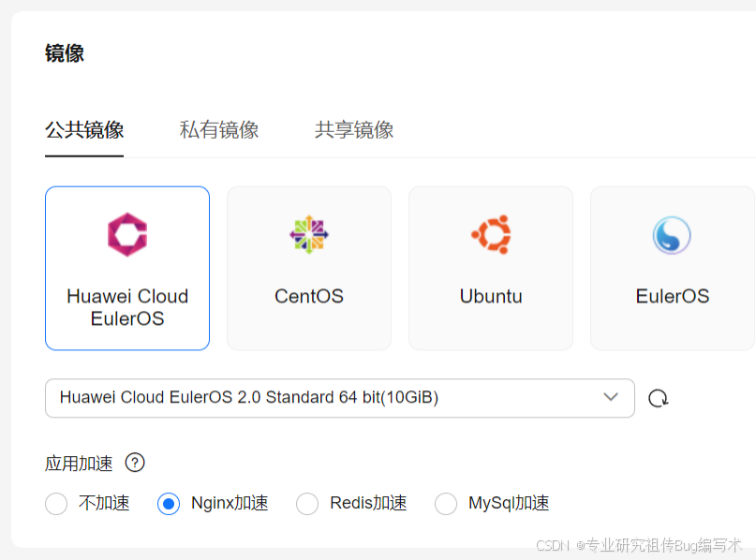Choose the Ubuntu image card label
The height and width of the screenshot is (560, 756).
coord(491,297)
